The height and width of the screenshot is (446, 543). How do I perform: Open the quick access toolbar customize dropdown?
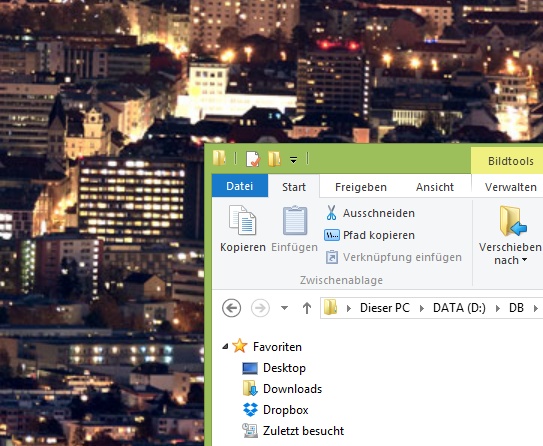(293, 160)
